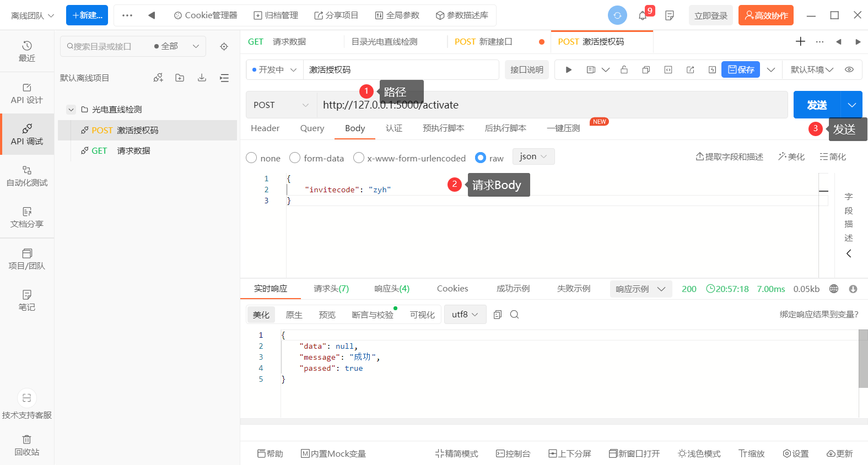Open the 请求头(7) response tab

click(x=331, y=288)
